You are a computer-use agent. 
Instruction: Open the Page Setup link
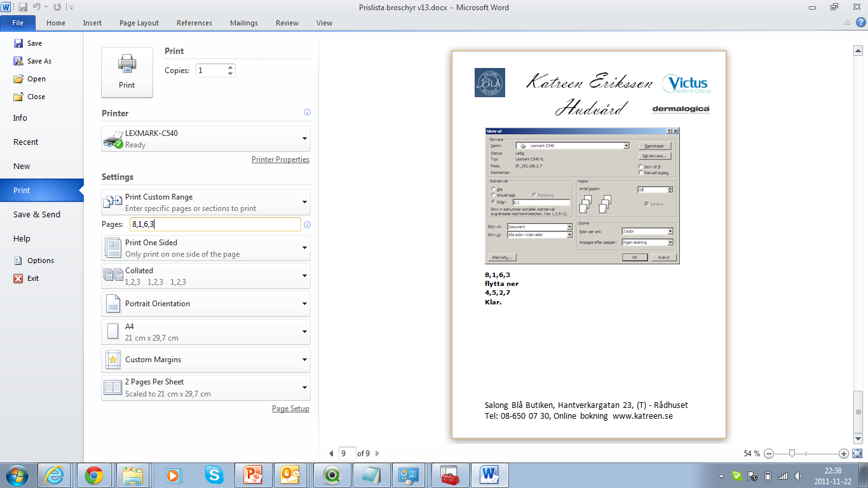pyautogui.click(x=290, y=409)
